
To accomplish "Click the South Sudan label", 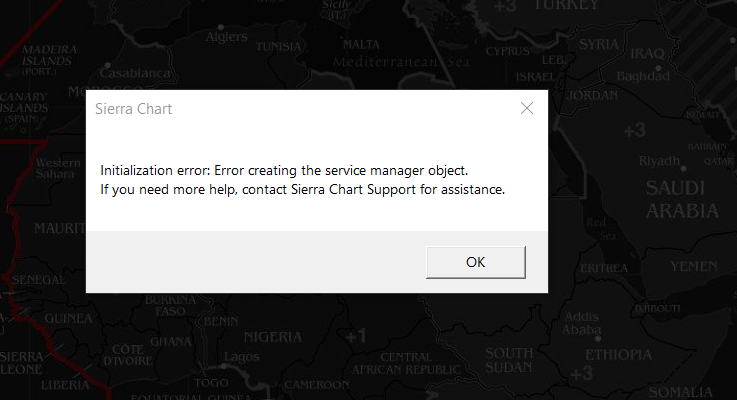I will [x=510, y=360].
